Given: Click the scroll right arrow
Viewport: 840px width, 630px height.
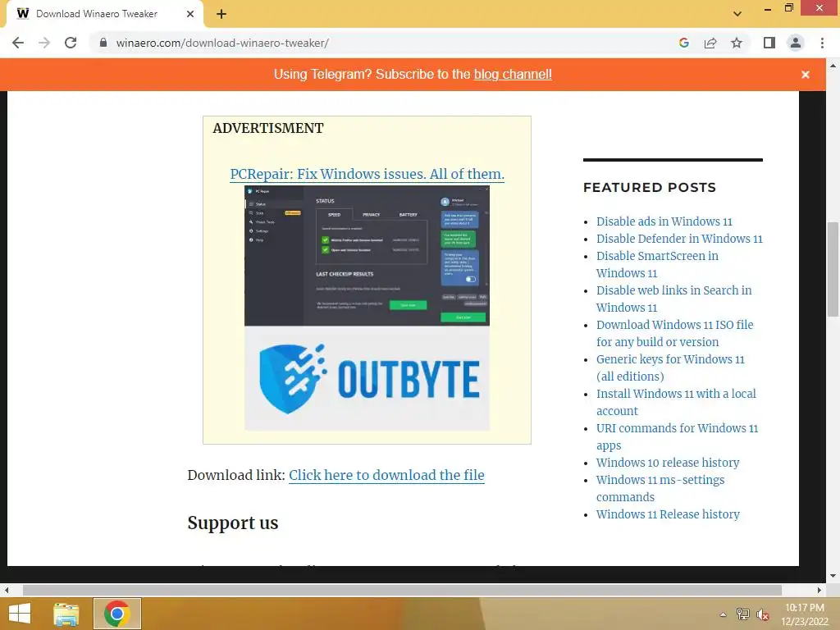Looking at the screenshot, I should tap(819, 590).
